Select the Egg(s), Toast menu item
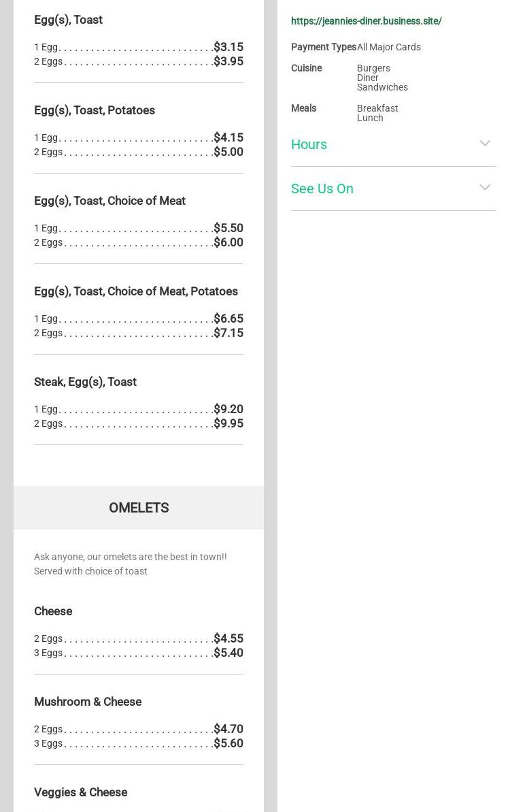This screenshot has height=812, width=510. point(68,20)
